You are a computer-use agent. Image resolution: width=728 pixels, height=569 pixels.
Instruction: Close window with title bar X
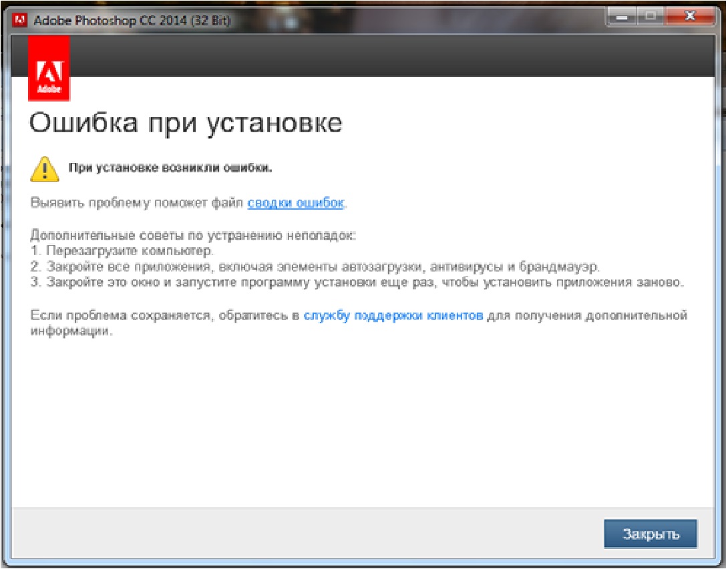[690, 17]
